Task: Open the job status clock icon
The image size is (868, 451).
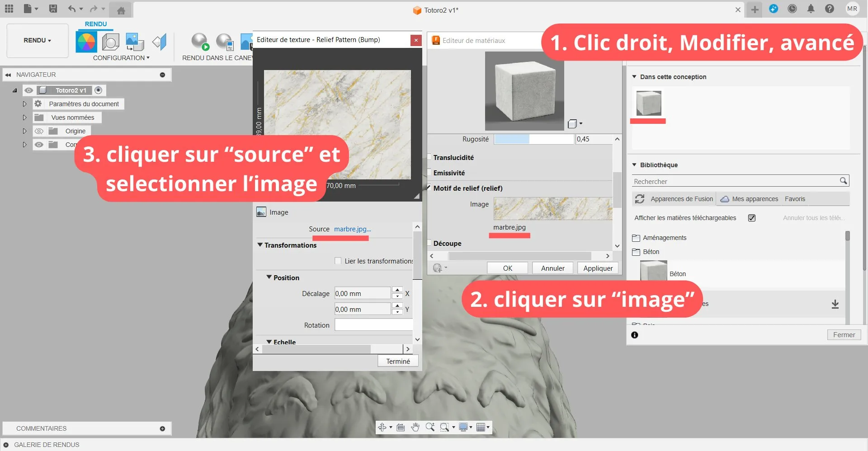Action: [x=792, y=9]
